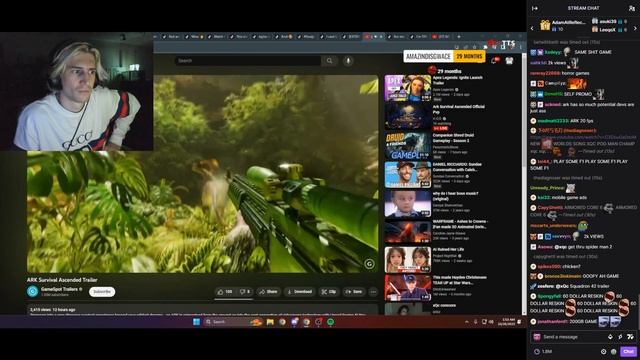Screen dimensions: 640x360
Task: Open the emote picker in chat input
Action: [x=630, y=337]
